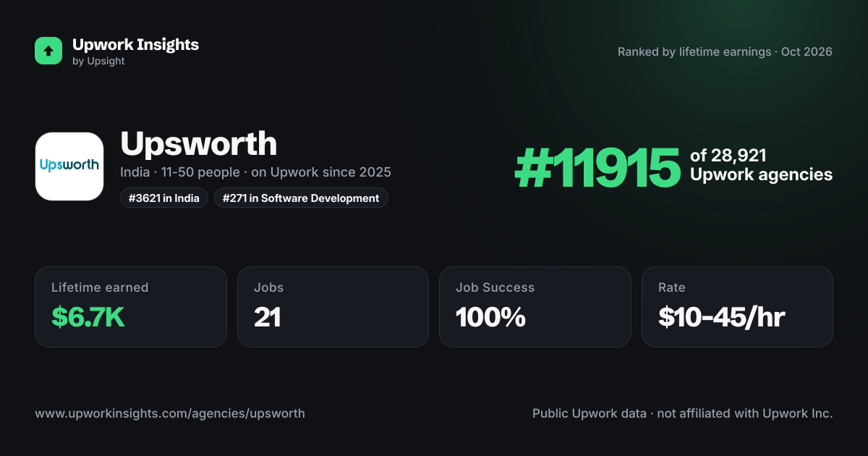Open the Upwork Insights brand title

[x=135, y=44]
